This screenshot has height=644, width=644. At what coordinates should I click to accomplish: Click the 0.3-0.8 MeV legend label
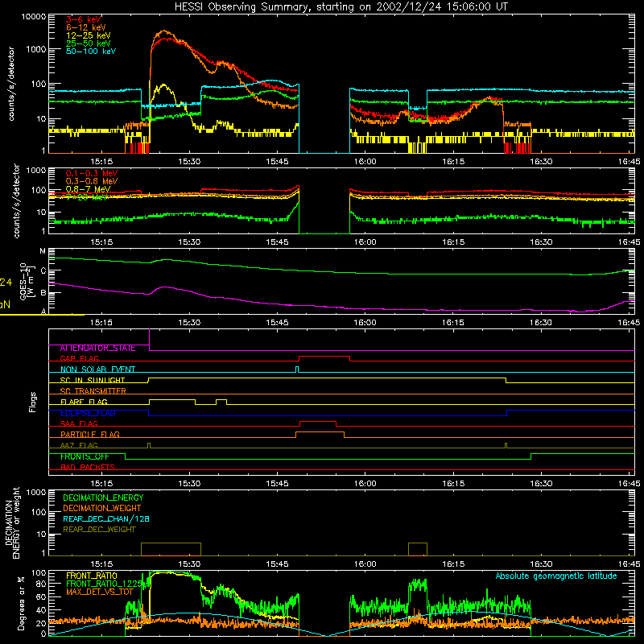(x=92, y=181)
